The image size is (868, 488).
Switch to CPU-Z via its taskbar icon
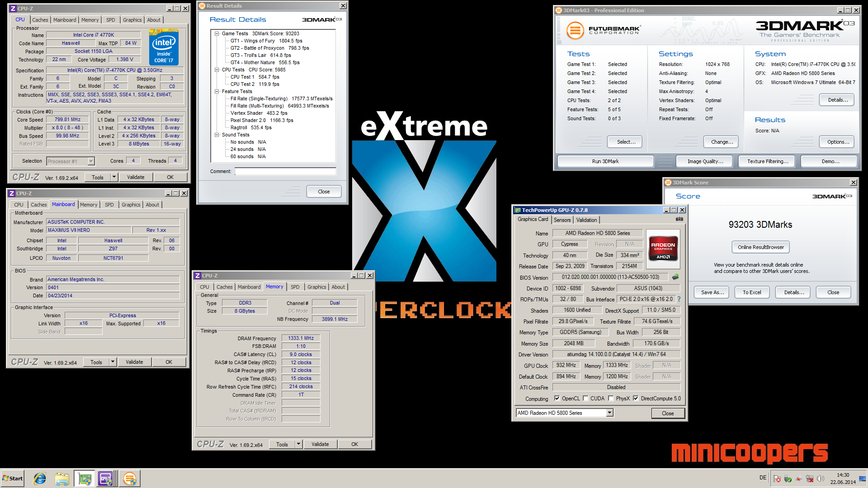click(x=106, y=479)
